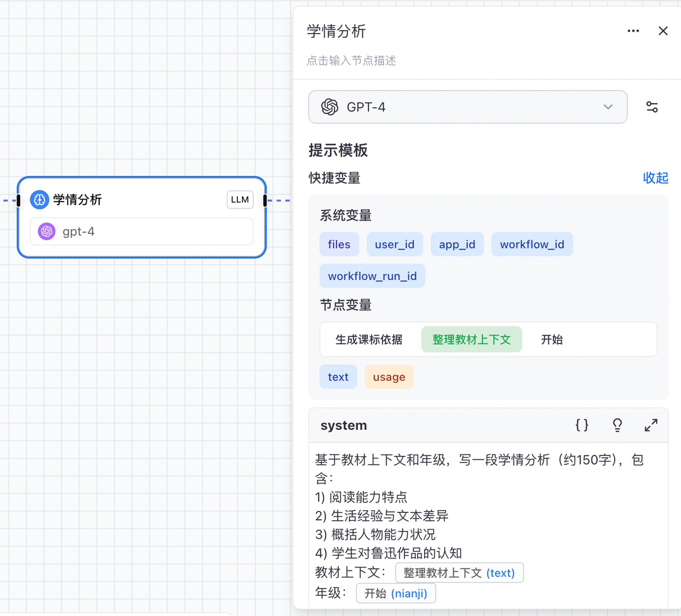Click the node description input field
The height and width of the screenshot is (616, 681).
tap(351, 61)
